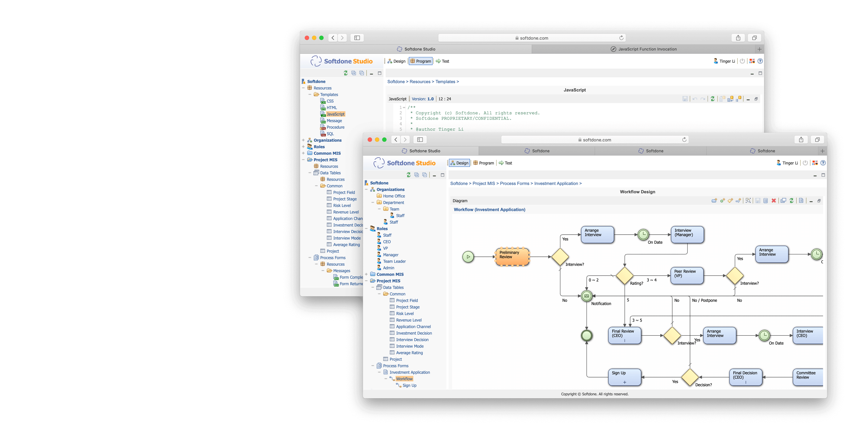Switch to Program mode in front window

point(483,163)
